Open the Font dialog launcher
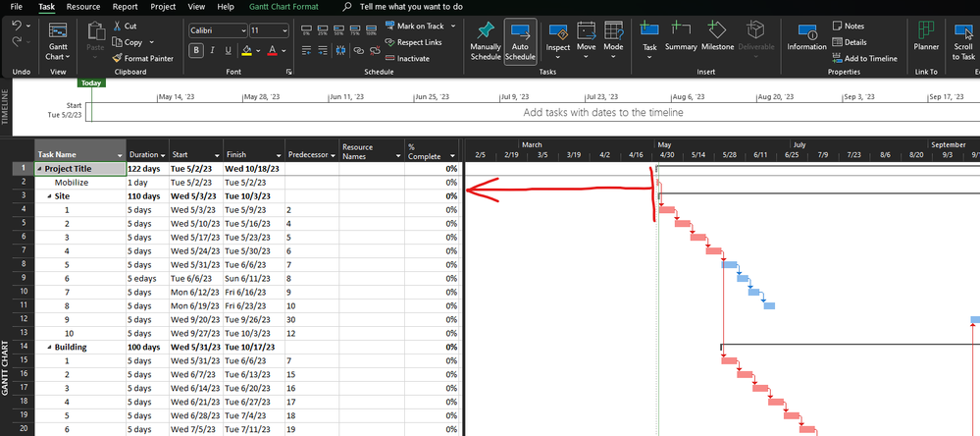This screenshot has width=980, height=436. [x=288, y=73]
